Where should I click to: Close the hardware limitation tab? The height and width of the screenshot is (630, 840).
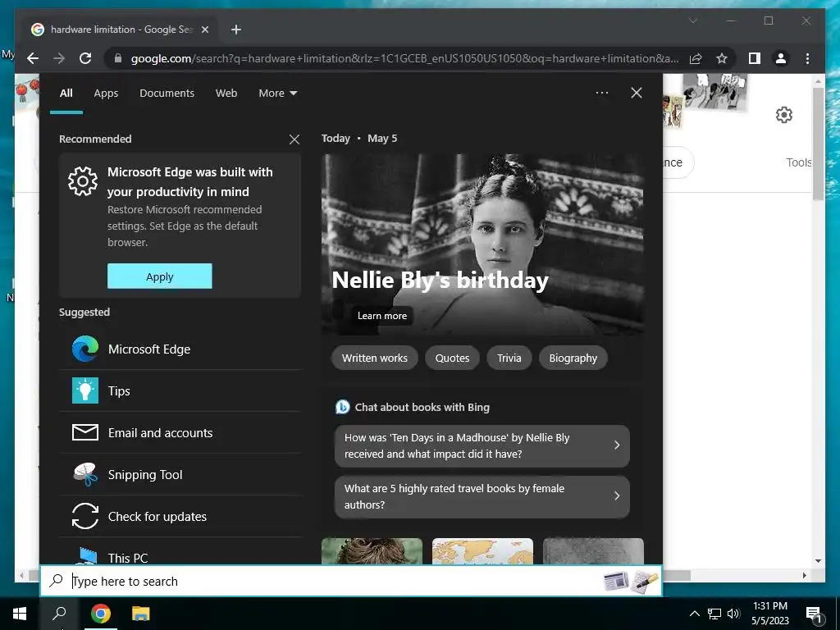click(204, 30)
